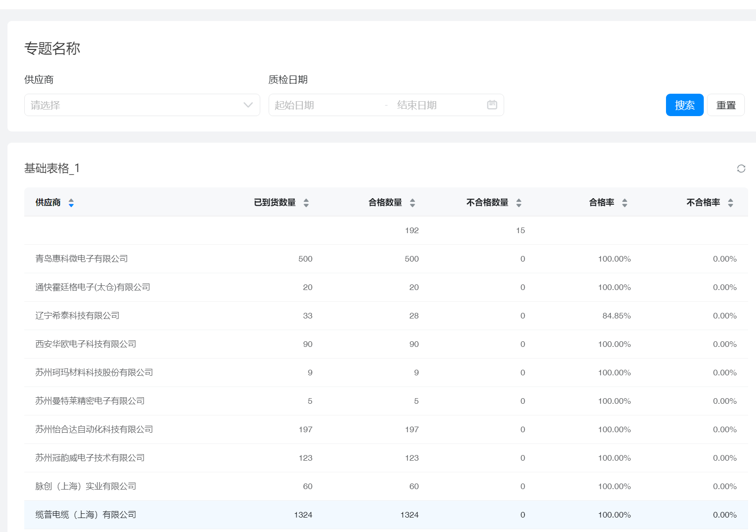Viewport: 756px width, 532px height.
Task: Click 0.00% in 苏州珂玛 row
Action: (725, 373)
